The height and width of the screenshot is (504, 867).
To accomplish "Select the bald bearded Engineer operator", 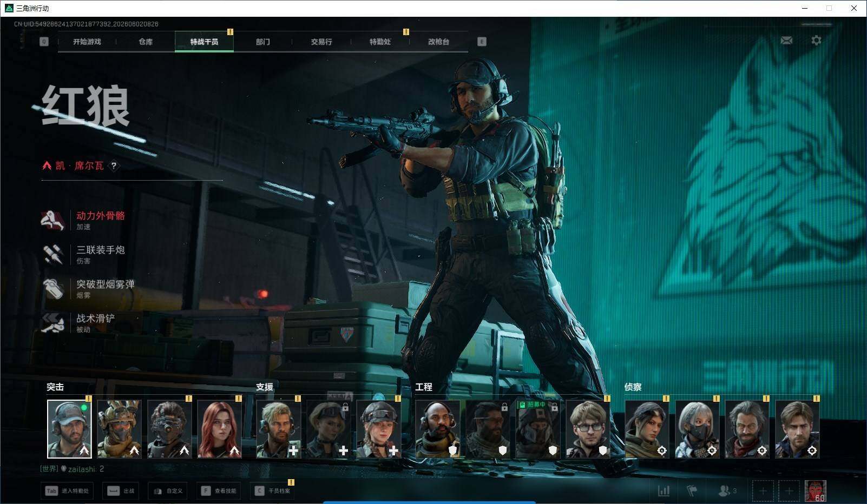I will (438, 429).
